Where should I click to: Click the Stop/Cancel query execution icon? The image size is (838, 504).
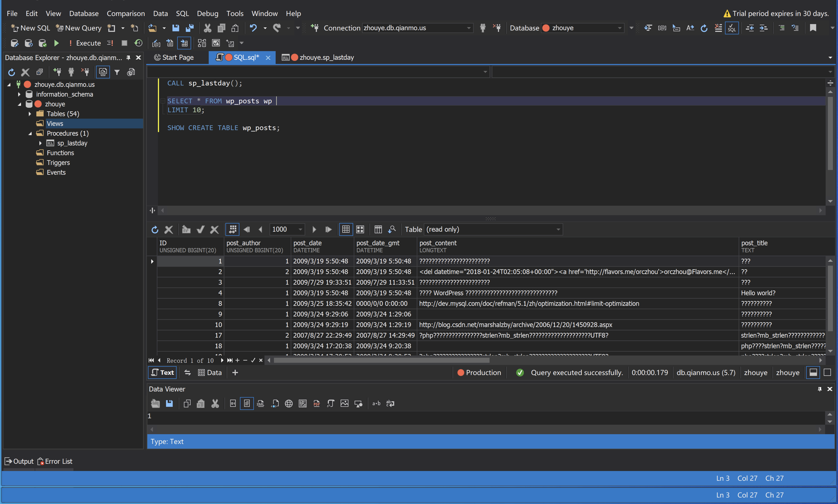(124, 43)
